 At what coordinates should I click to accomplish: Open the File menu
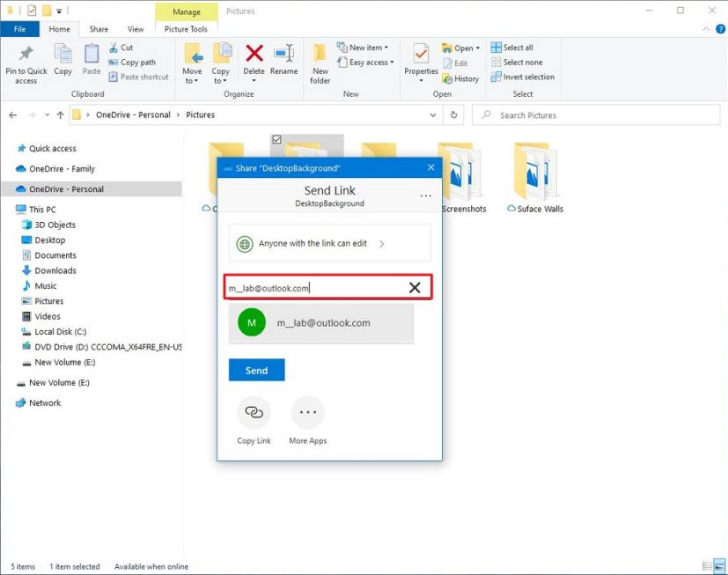click(x=20, y=28)
